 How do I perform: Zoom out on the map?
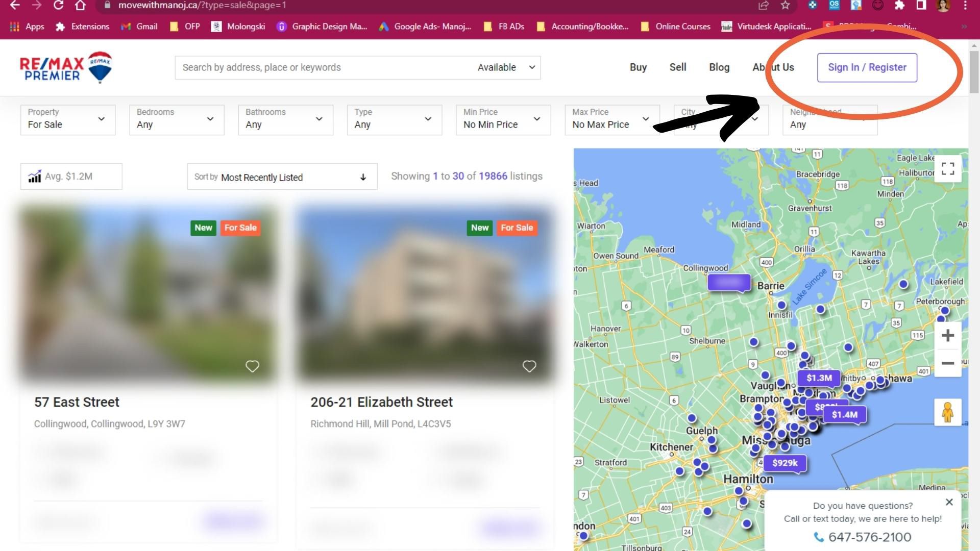(x=948, y=363)
